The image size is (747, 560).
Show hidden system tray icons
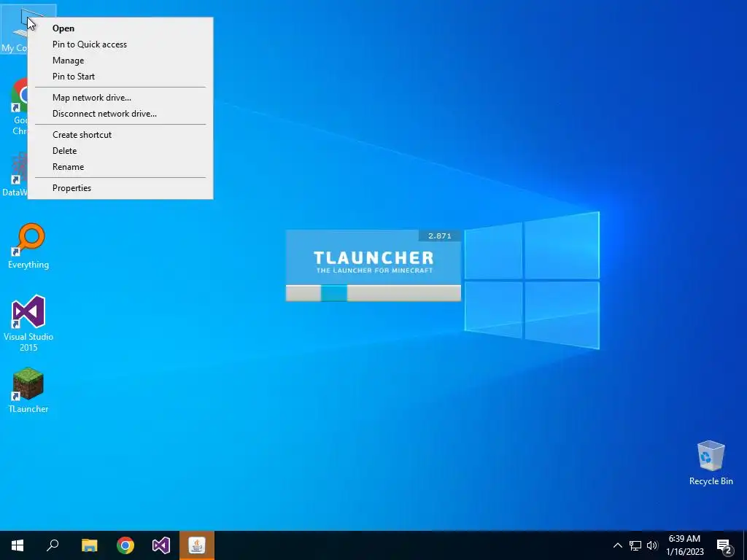coord(617,545)
